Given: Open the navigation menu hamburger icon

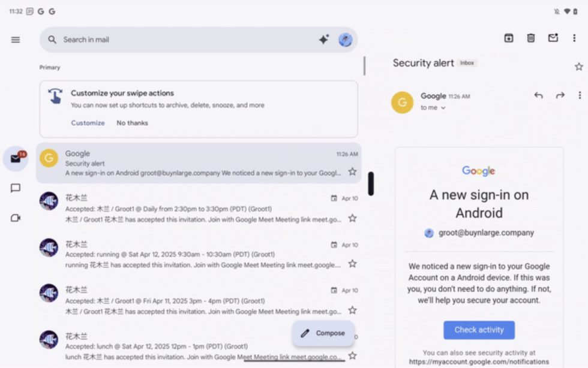Looking at the screenshot, I should pos(16,40).
